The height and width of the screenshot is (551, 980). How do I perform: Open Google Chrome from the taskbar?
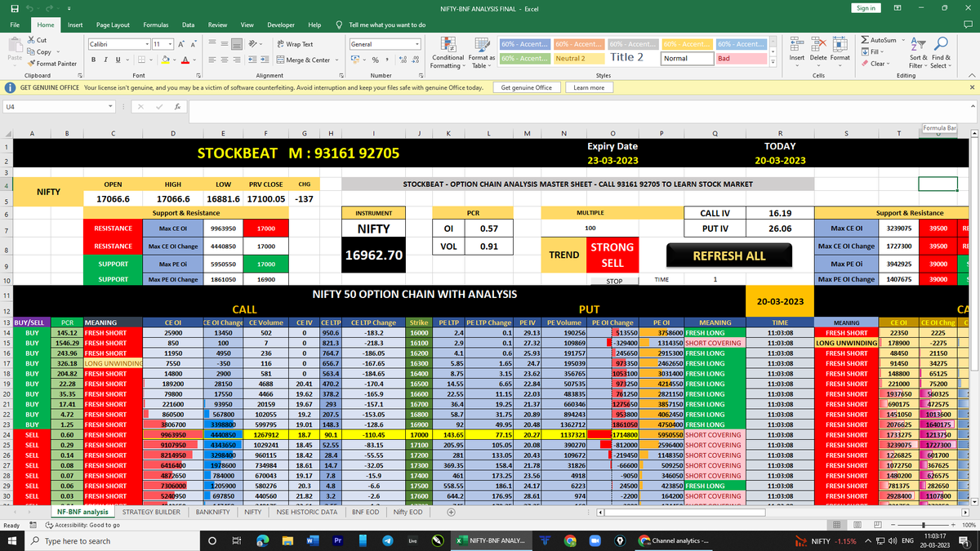[568, 541]
